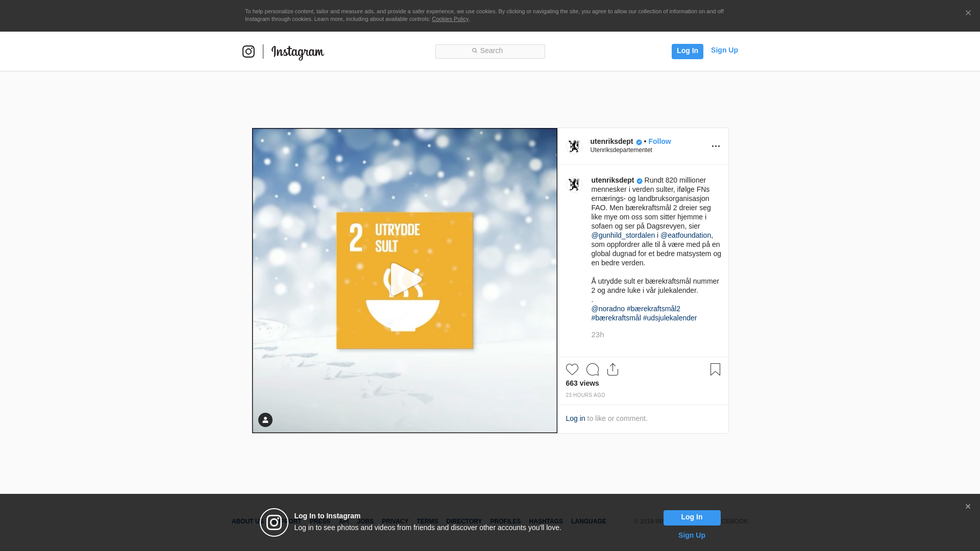The image size is (980, 551).
Task: Share post using the share icon
Action: [x=612, y=369]
